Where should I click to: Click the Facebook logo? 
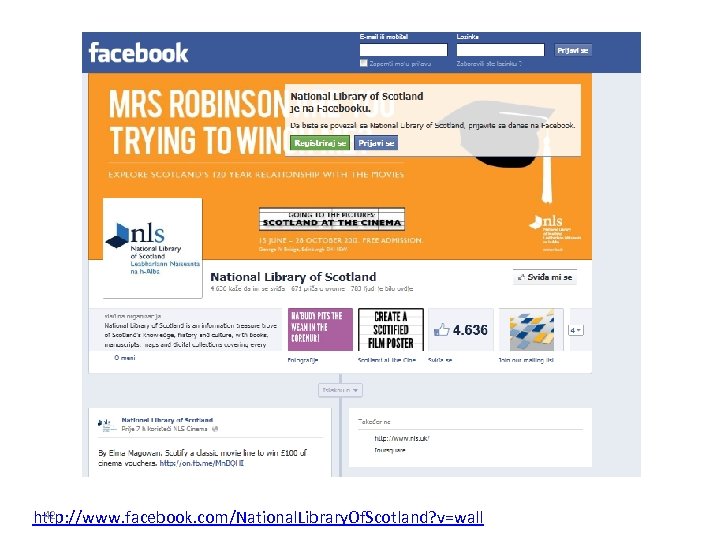coord(138,53)
